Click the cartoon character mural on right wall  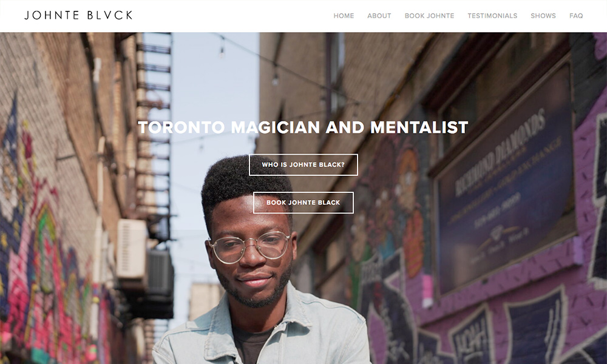tap(391, 201)
